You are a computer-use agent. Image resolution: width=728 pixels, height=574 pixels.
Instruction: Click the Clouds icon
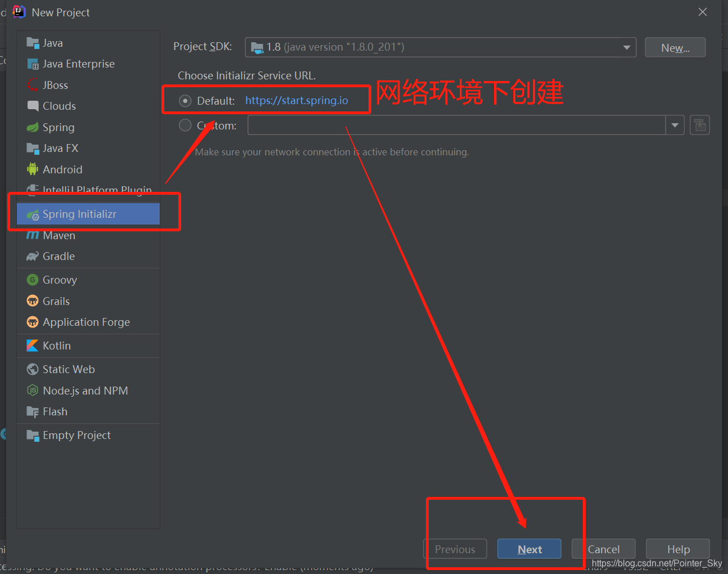coord(33,106)
